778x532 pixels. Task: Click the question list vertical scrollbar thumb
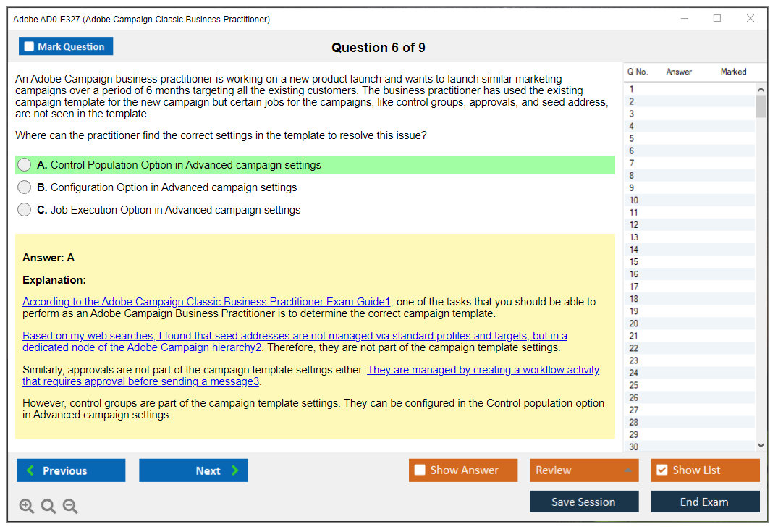tap(761, 106)
